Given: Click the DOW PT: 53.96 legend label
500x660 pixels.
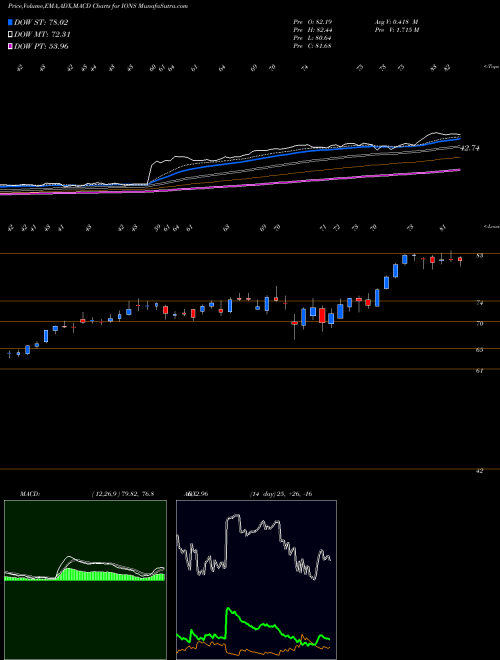Looking at the screenshot, I should click(41, 46).
